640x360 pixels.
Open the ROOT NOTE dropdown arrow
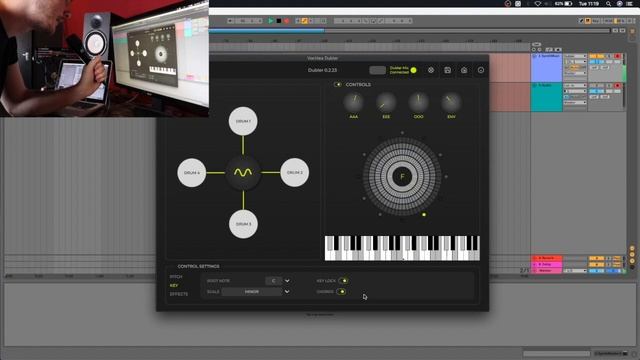click(x=287, y=281)
